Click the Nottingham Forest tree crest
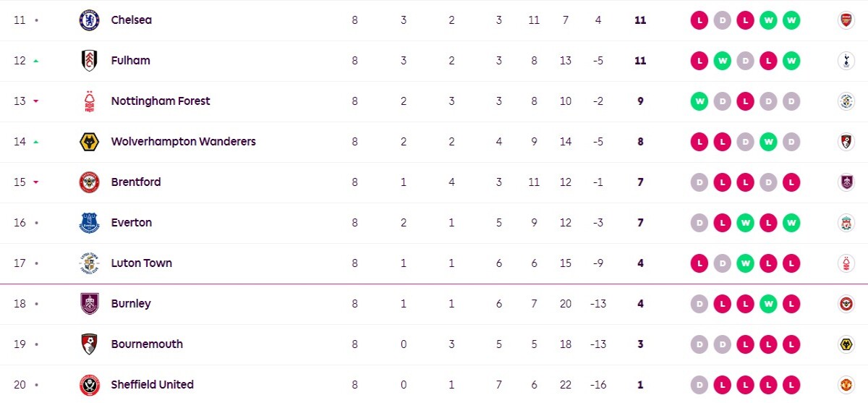 [x=89, y=101]
